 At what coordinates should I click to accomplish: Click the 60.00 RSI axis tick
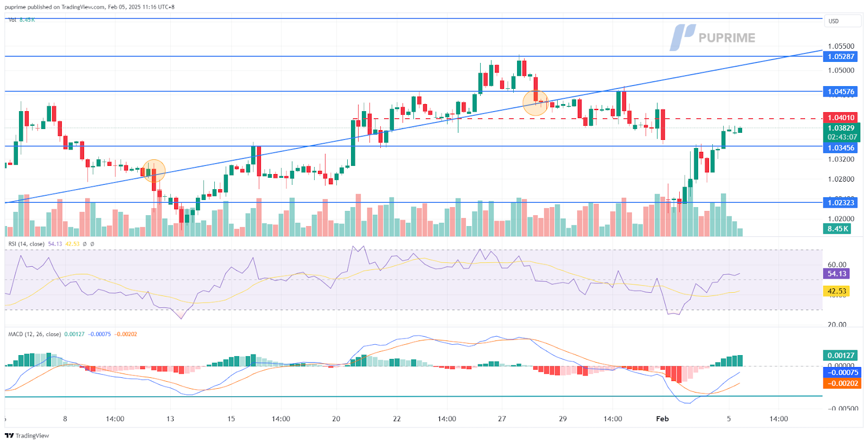837,265
